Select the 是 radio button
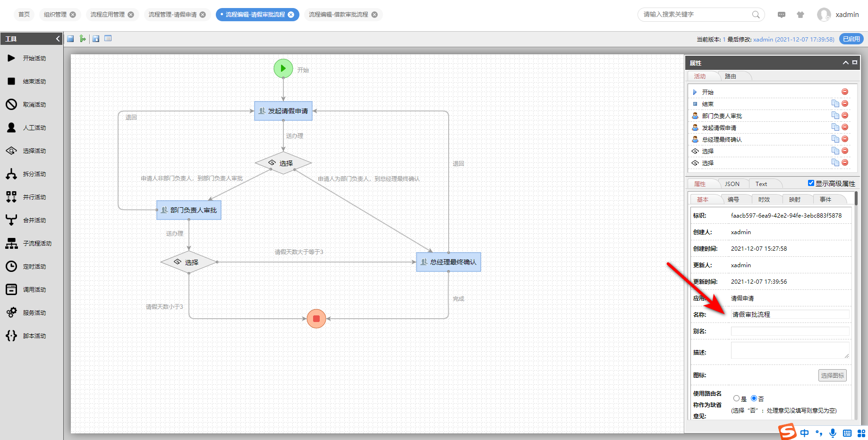The height and width of the screenshot is (440, 868). pos(736,398)
